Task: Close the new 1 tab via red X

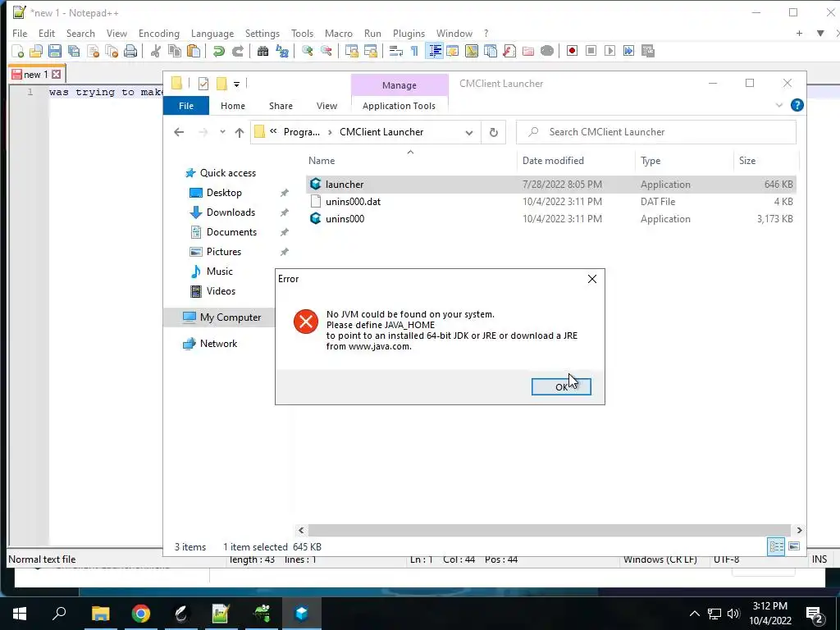Action: (x=56, y=75)
